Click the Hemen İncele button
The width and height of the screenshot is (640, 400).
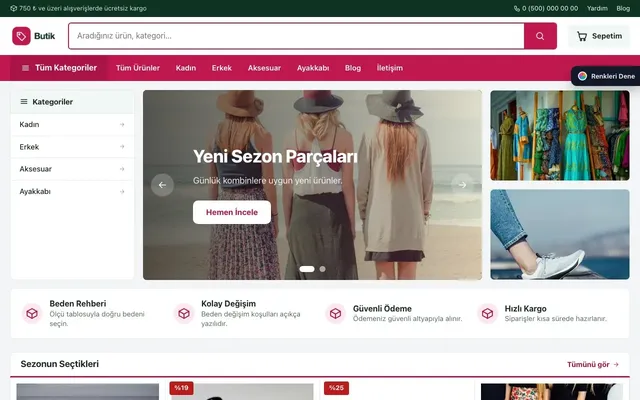click(232, 212)
